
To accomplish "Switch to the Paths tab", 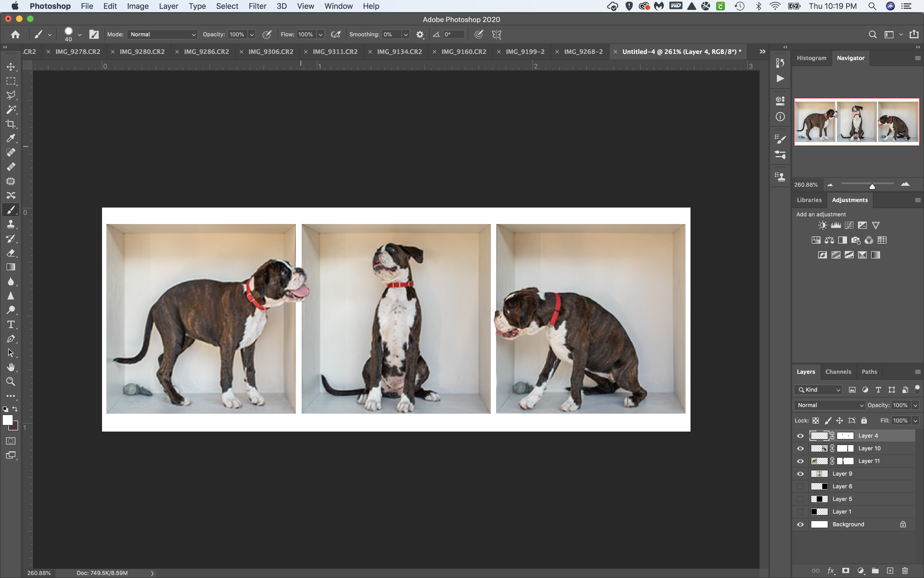I will point(869,372).
